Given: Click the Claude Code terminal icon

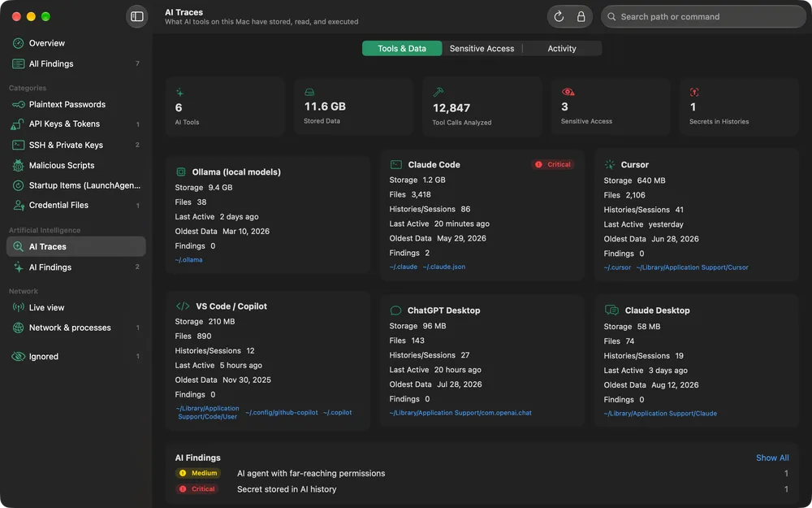Looking at the screenshot, I should click(x=396, y=164).
